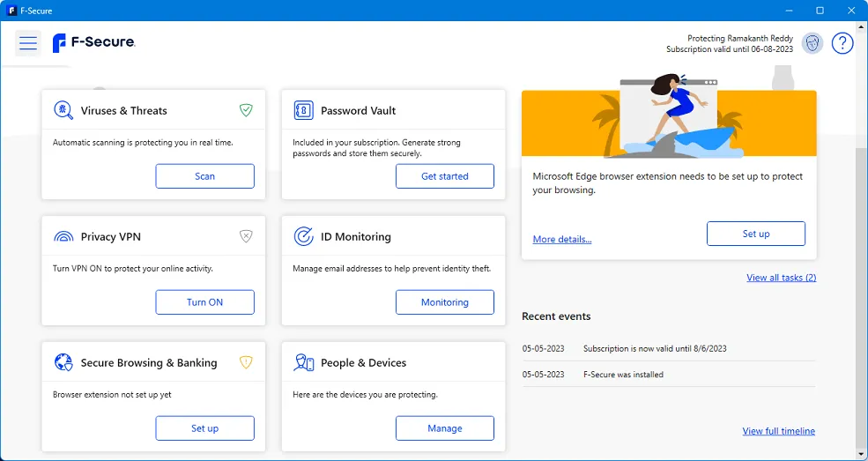Image resolution: width=868 pixels, height=461 pixels.
Task: Click the help question mark icon
Action: point(842,43)
